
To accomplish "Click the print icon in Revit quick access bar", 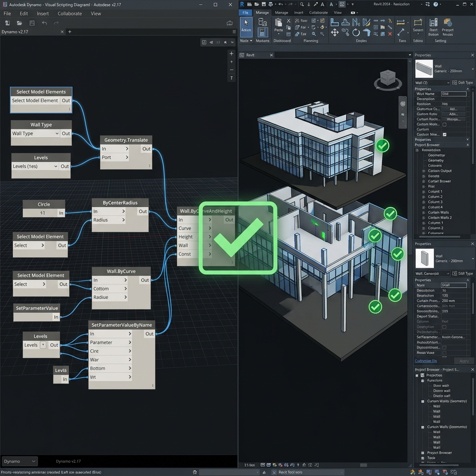I will 271,4.
